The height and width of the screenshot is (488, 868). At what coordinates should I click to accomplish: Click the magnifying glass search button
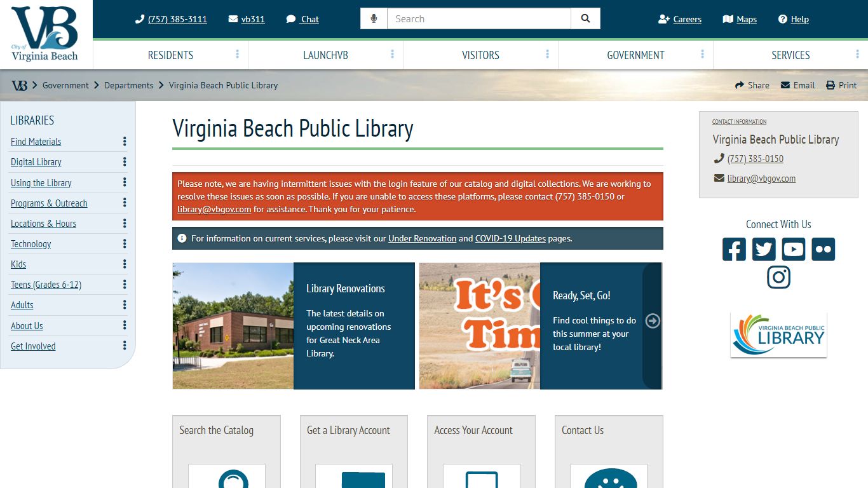point(585,19)
